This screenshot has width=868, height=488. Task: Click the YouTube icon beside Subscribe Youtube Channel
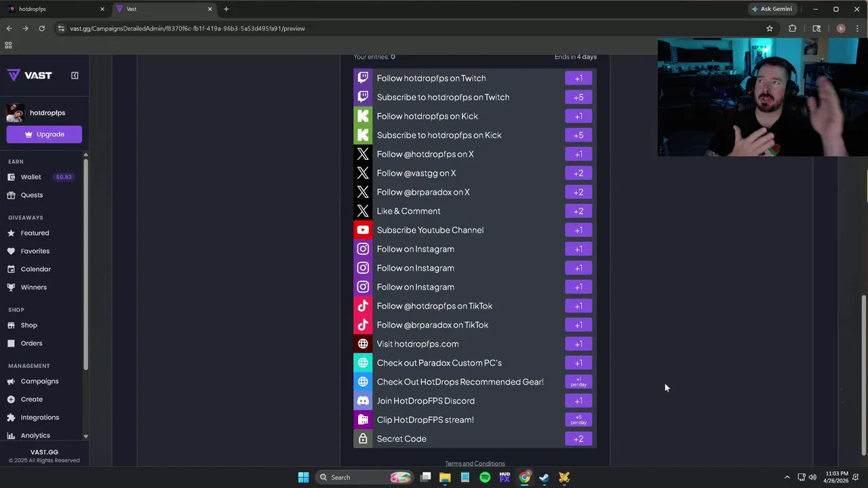coord(363,230)
